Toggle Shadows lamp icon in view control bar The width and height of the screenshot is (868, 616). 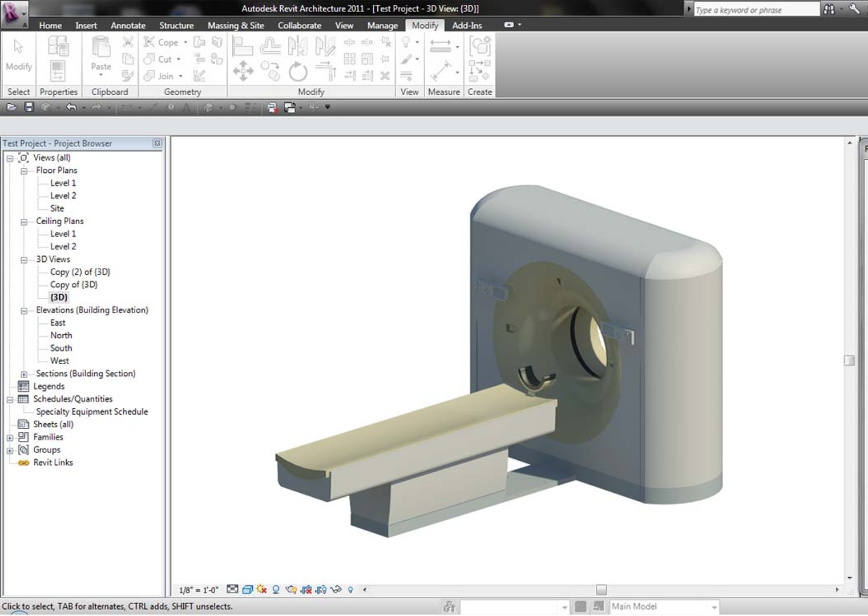tap(276, 589)
